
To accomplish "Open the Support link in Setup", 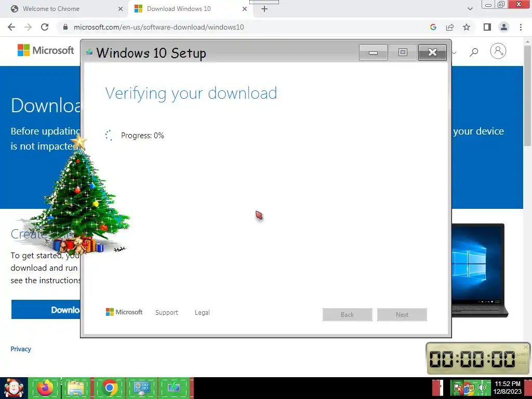I will pos(167,312).
